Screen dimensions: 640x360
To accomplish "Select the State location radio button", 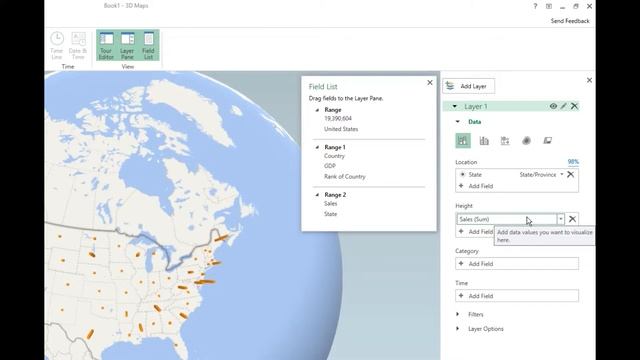I will click(x=462, y=174).
